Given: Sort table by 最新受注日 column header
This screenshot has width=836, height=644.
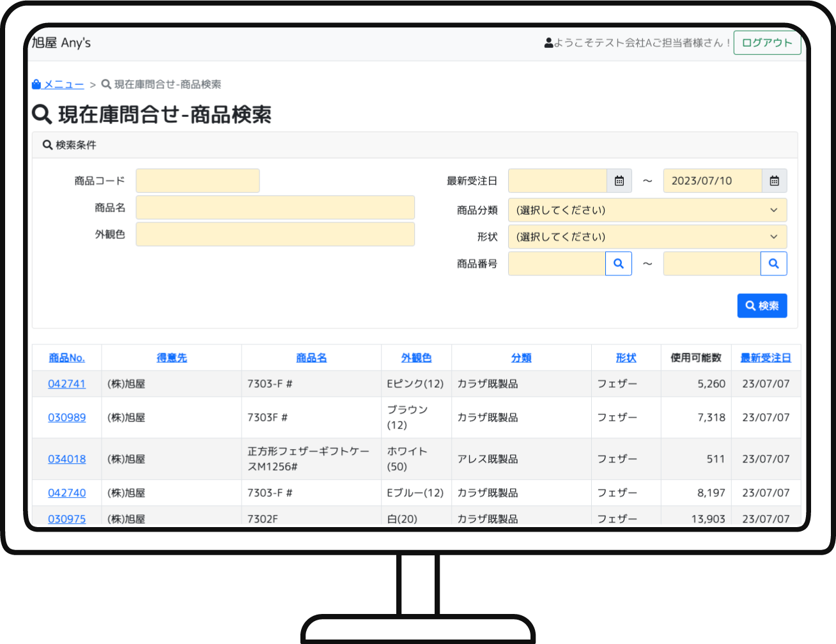Looking at the screenshot, I should click(x=765, y=358).
